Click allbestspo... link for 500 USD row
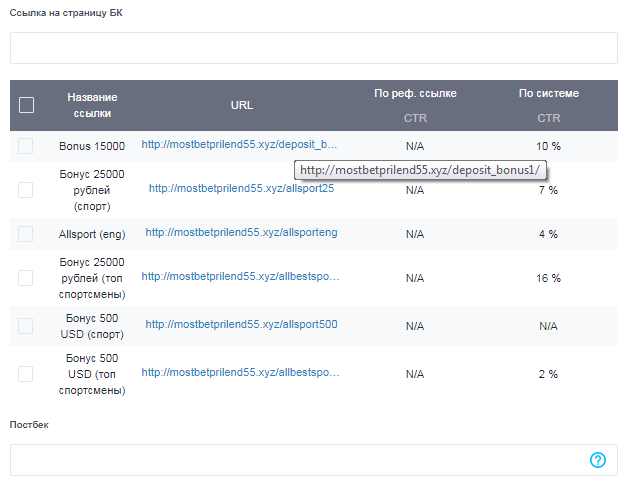 tap(240, 372)
